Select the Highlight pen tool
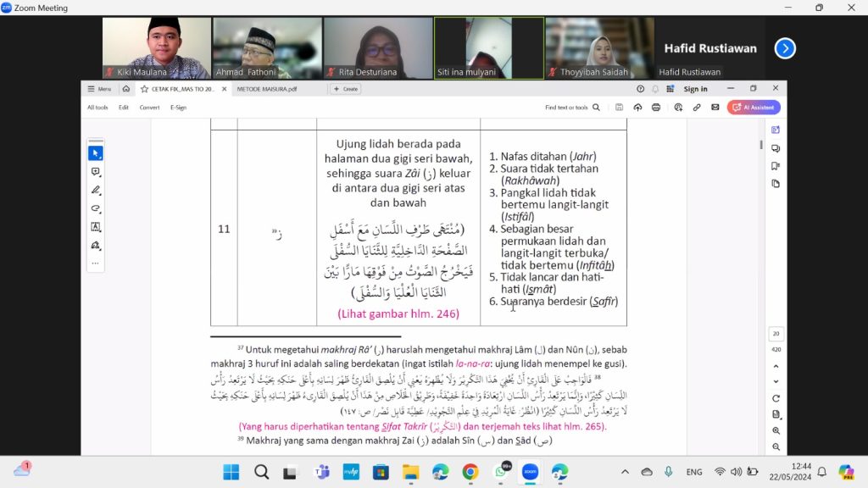This screenshot has height=488, width=868. coord(96,191)
